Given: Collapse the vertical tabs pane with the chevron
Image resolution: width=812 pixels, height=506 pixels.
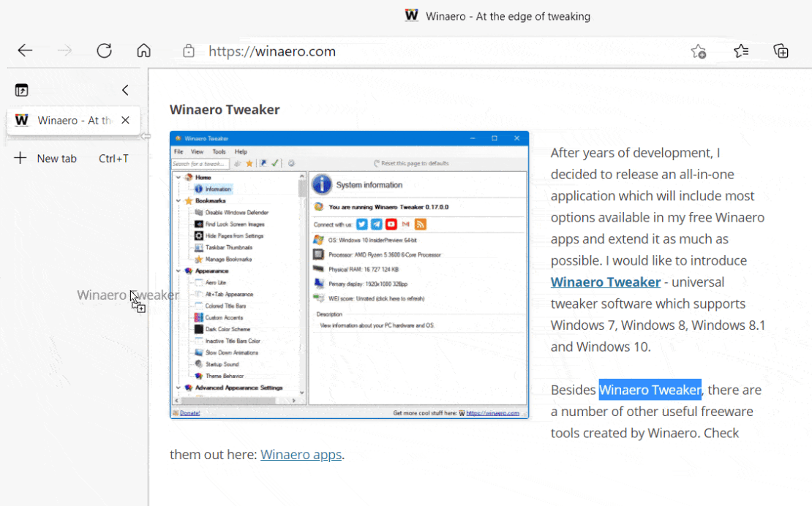Looking at the screenshot, I should [x=124, y=89].
